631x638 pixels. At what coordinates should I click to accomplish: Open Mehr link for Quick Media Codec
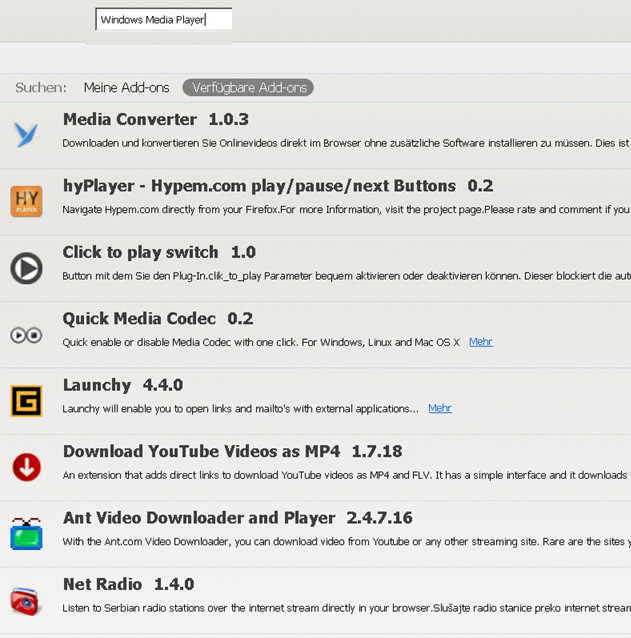pyautogui.click(x=480, y=342)
